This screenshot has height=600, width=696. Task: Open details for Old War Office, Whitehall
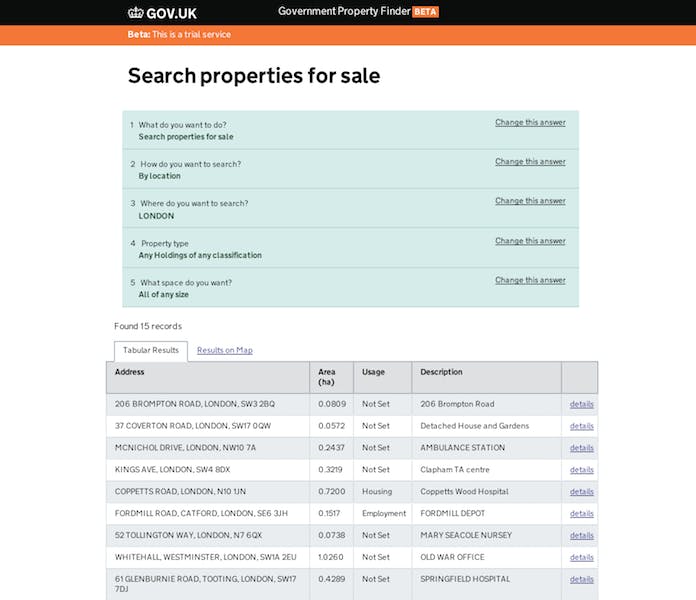coord(581,558)
